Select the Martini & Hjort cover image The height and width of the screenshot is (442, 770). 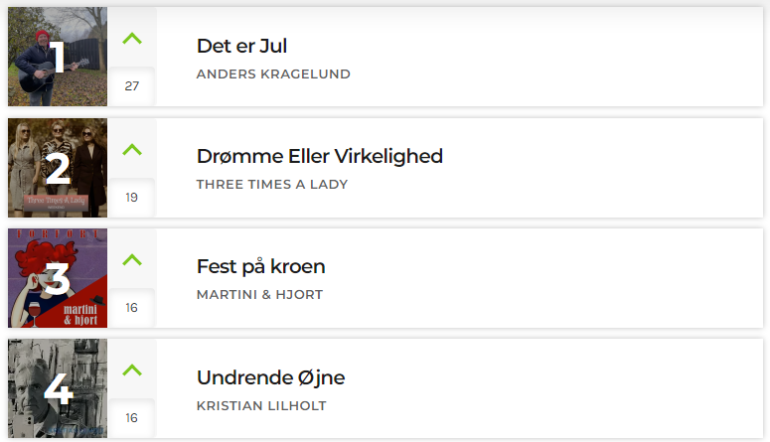point(57,278)
